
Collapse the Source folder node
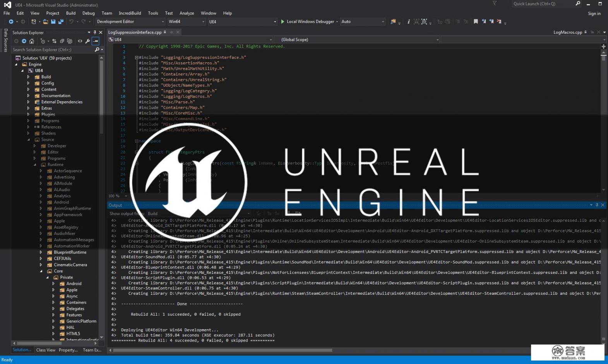click(x=28, y=140)
